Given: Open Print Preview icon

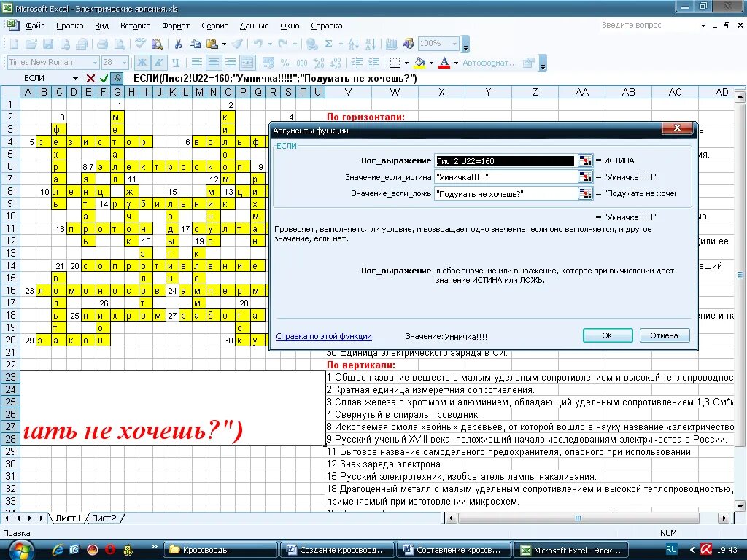Looking at the screenshot, I should 120,44.
